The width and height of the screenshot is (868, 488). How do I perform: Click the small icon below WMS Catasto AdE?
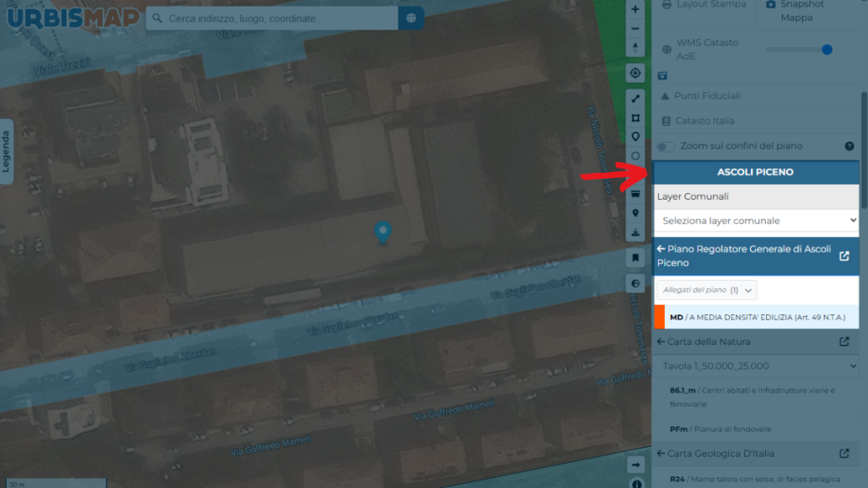(662, 75)
